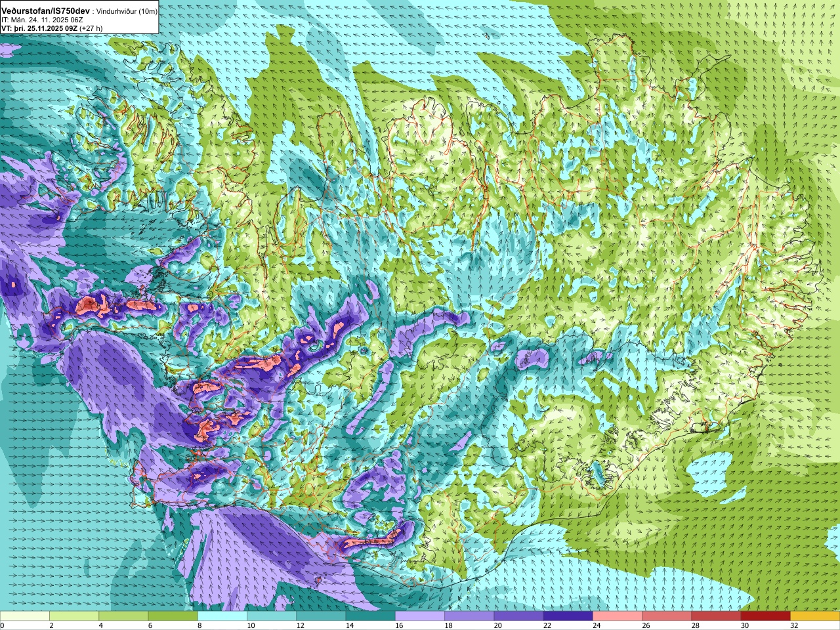Viewport: 840px width, 630px height.
Task: Select the salmon 26–28 legend swatch
Action: (x=667, y=616)
